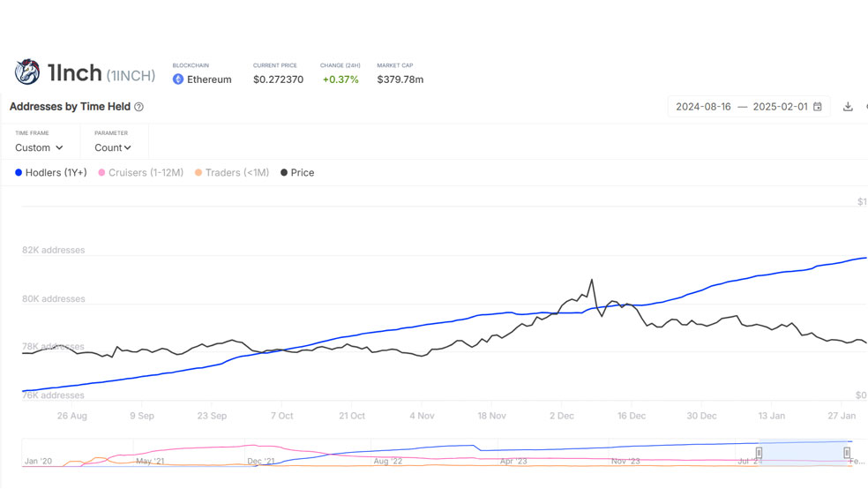The width and height of the screenshot is (868, 489).
Task: Open the calendar icon in date range
Action: [818, 106]
